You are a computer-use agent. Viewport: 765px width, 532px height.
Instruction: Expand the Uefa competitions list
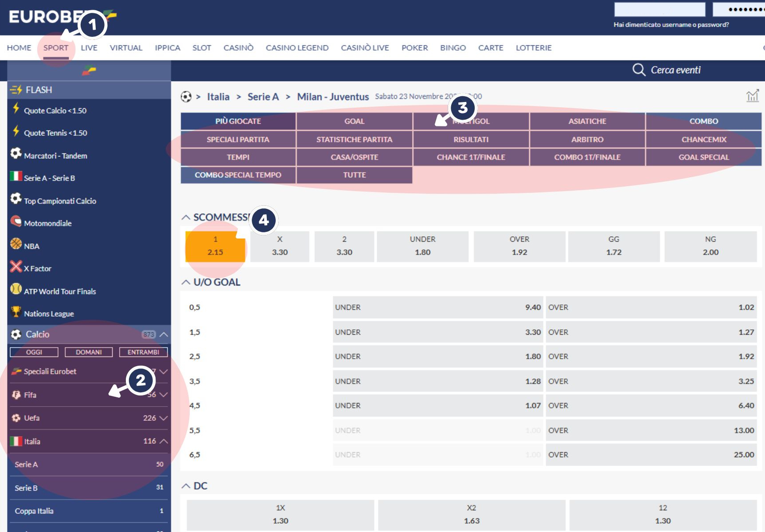click(164, 418)
